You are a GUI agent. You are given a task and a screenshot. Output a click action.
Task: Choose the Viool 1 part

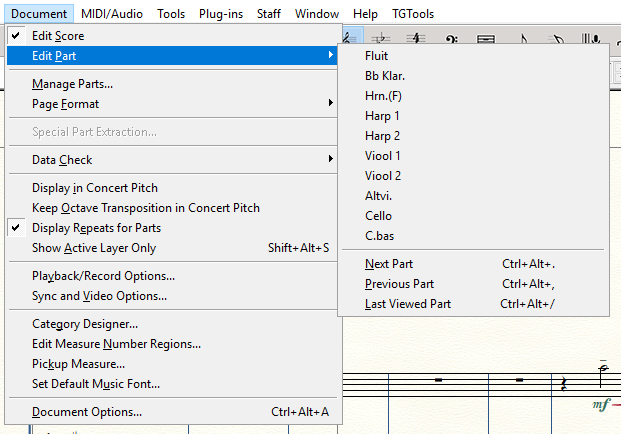click(383, 156)
